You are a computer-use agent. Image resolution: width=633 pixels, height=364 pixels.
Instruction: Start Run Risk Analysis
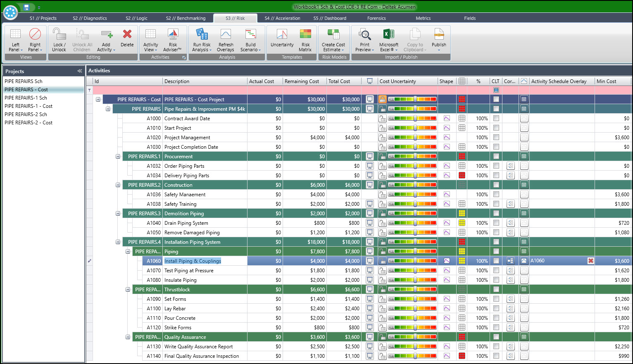tap(202, 40)
